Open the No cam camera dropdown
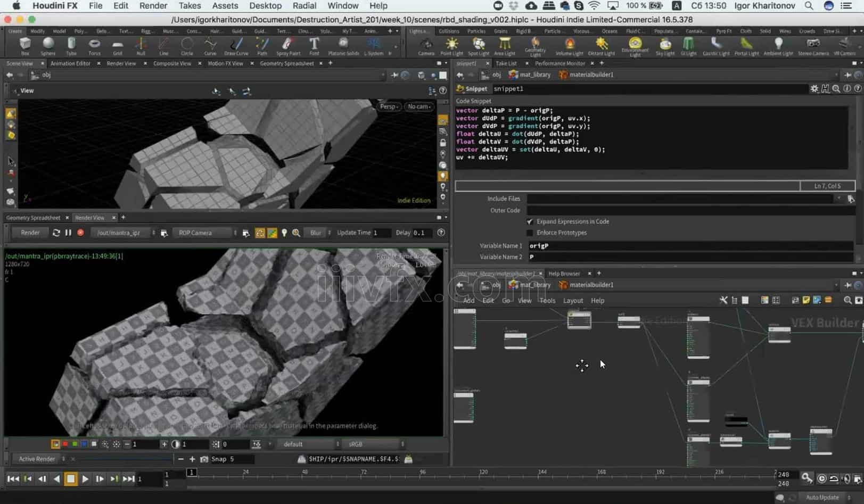 point(419,106)
